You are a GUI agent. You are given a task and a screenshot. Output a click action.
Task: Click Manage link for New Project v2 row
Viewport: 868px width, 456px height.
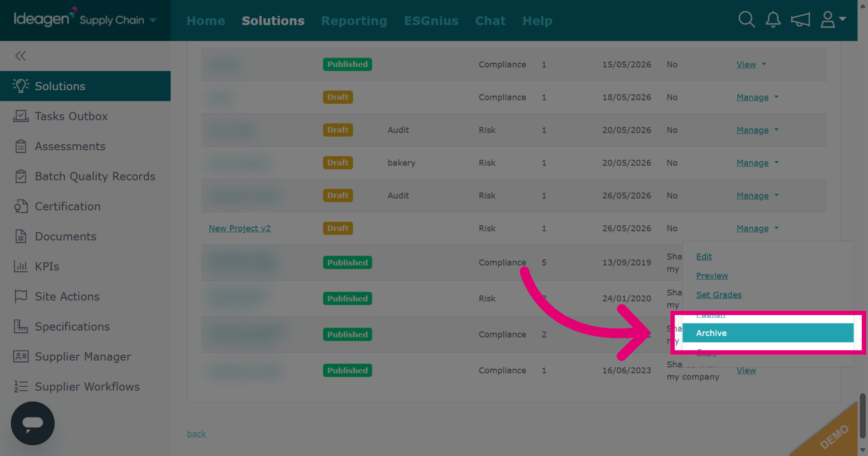(752, 228)
